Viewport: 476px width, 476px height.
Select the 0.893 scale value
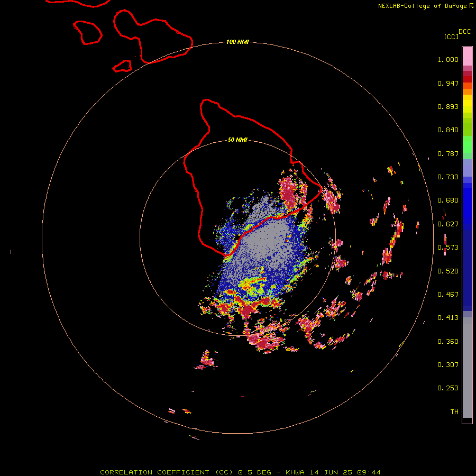tap(448, 106)
